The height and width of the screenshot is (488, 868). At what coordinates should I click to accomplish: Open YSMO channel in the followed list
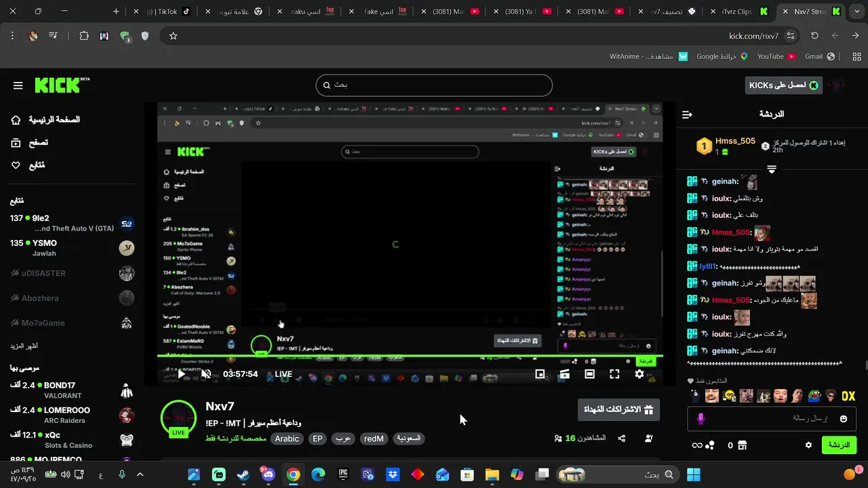tap(72, 248)
